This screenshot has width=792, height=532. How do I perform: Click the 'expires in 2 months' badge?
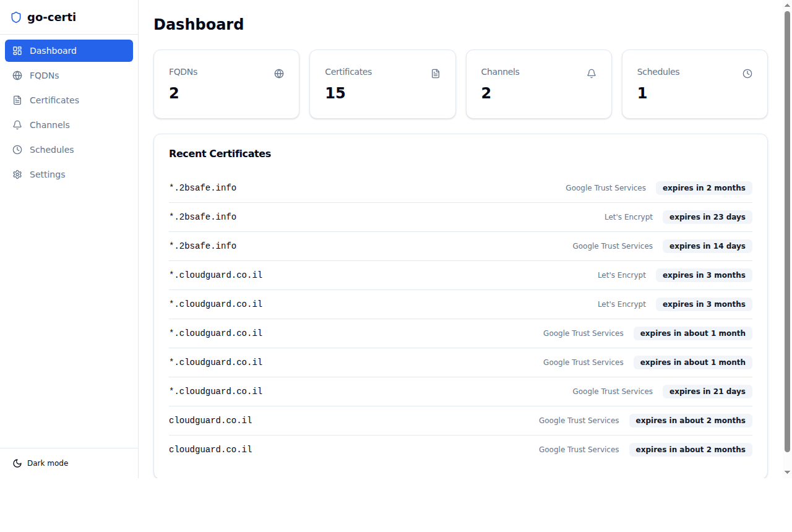tap(704, 188)
